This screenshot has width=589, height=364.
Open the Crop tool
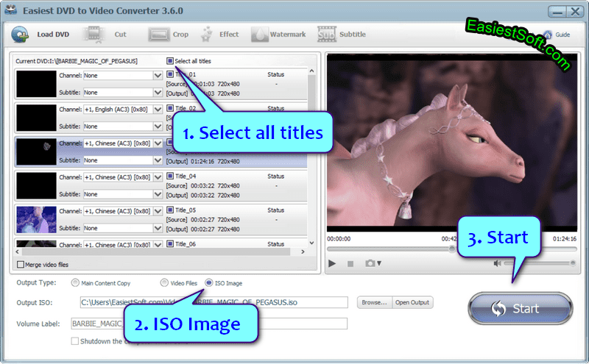point(159,35)
